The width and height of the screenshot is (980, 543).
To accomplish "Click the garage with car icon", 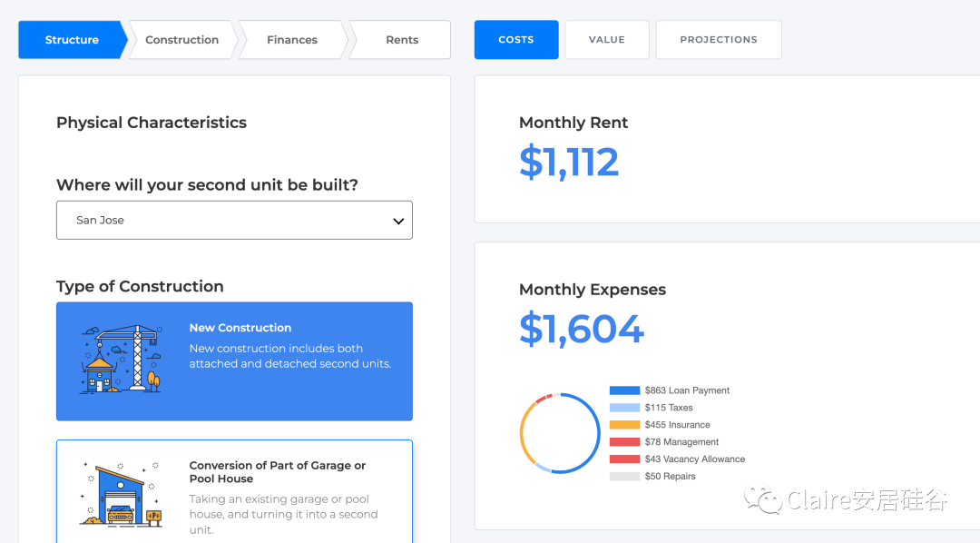I will (x=122, y=494).
